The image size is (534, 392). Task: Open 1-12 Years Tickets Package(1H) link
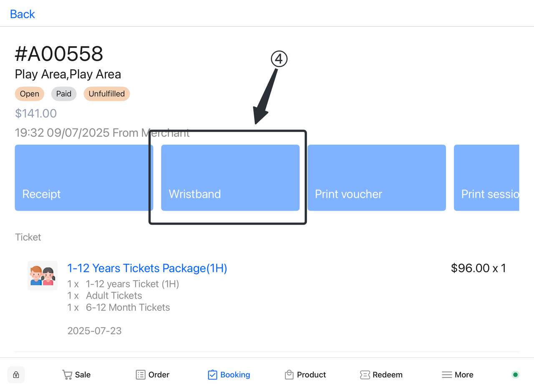point(147,268)
